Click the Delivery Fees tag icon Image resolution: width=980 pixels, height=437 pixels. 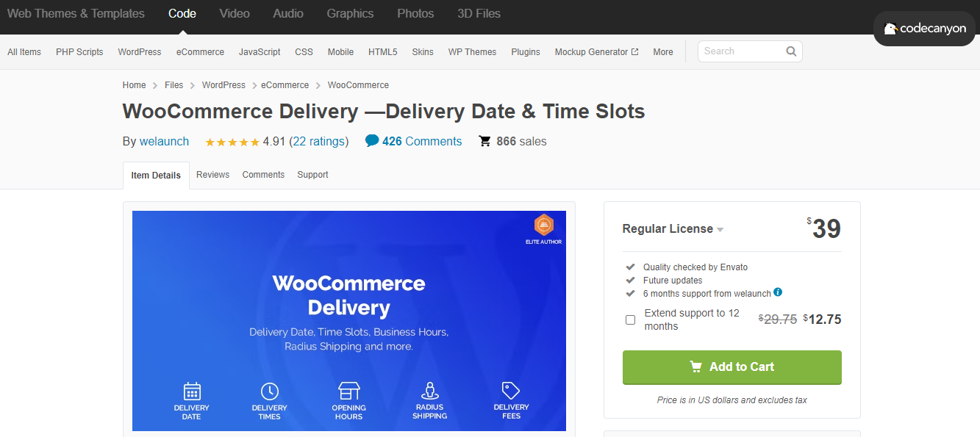tap(511, 391)
